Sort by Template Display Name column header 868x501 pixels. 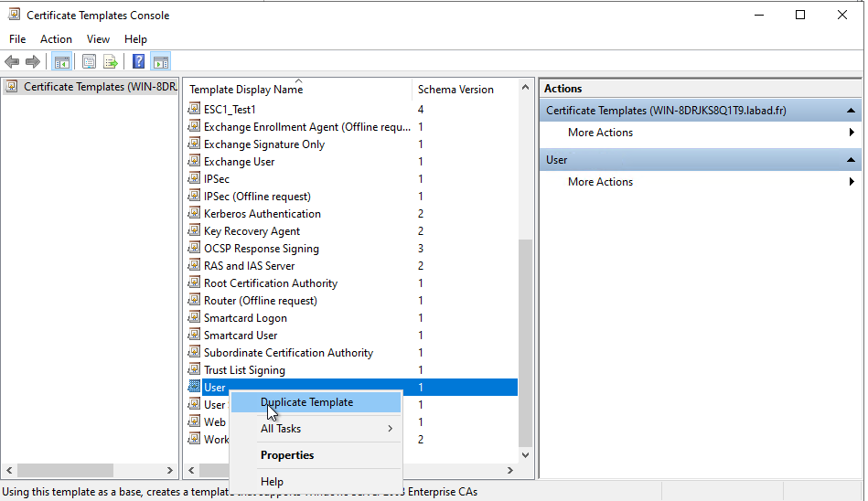246,90
